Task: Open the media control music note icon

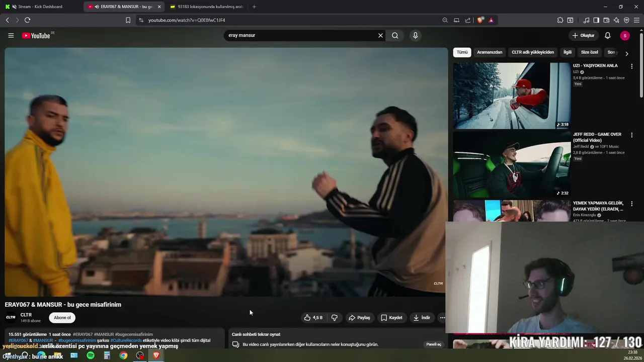Action: click(x=586, y=20)
